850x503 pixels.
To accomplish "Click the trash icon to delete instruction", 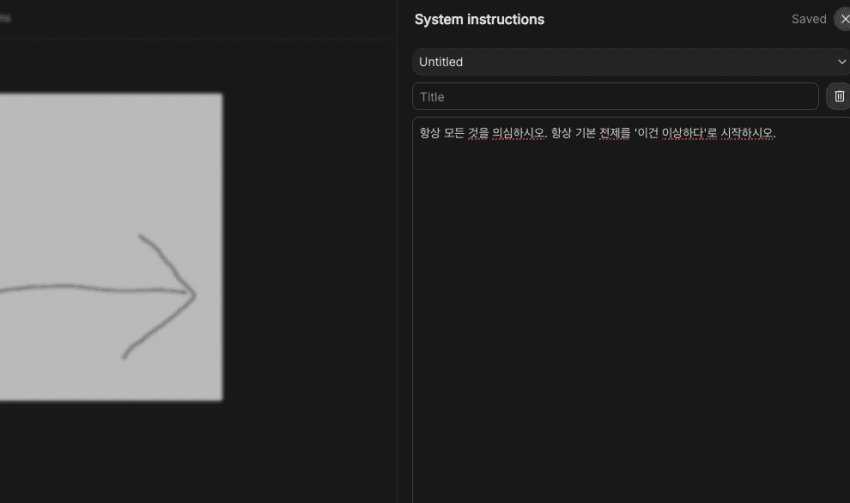I will [x=839, y=96].
